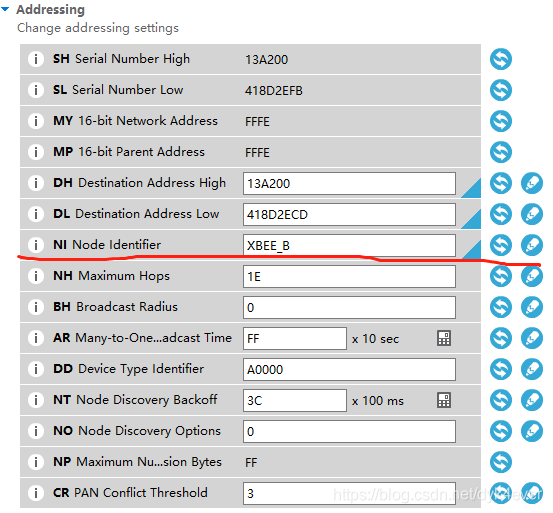Write the NO Node Discovery Options setting
This screenshot has height=513, width=553.
(532, 431)
